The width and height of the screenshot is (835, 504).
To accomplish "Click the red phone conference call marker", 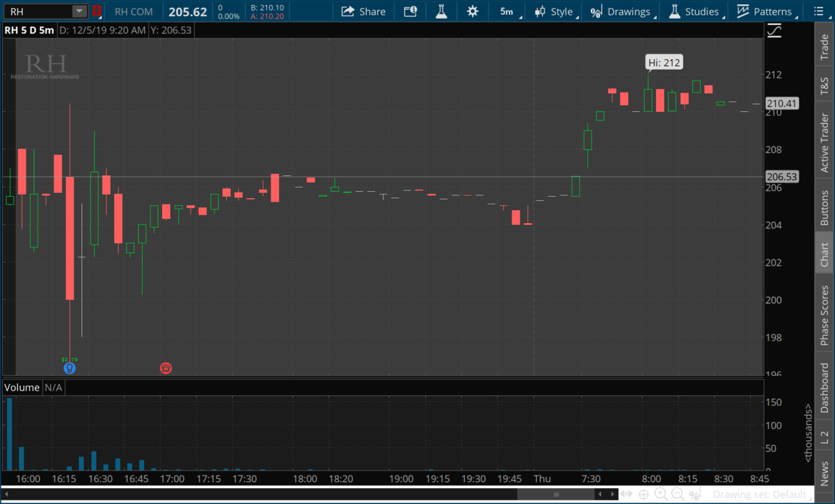I will (x=166, y=368).
